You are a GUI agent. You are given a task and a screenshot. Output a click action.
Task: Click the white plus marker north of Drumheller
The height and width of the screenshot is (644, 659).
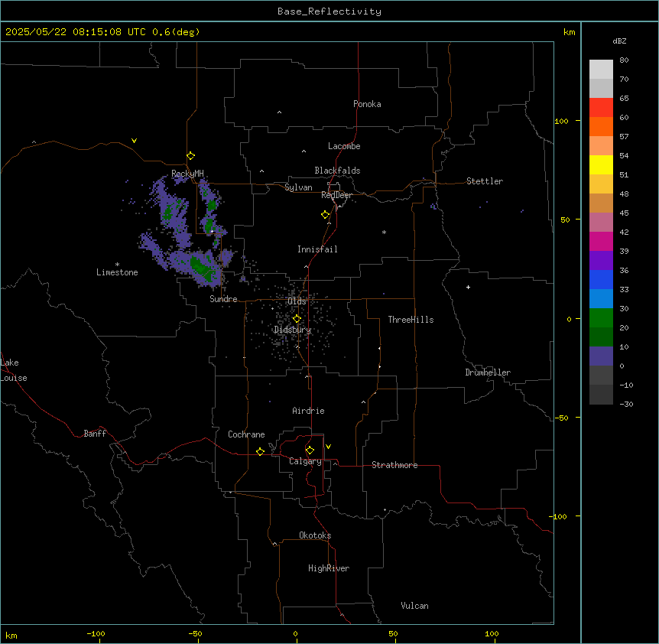tap(468, 287)
